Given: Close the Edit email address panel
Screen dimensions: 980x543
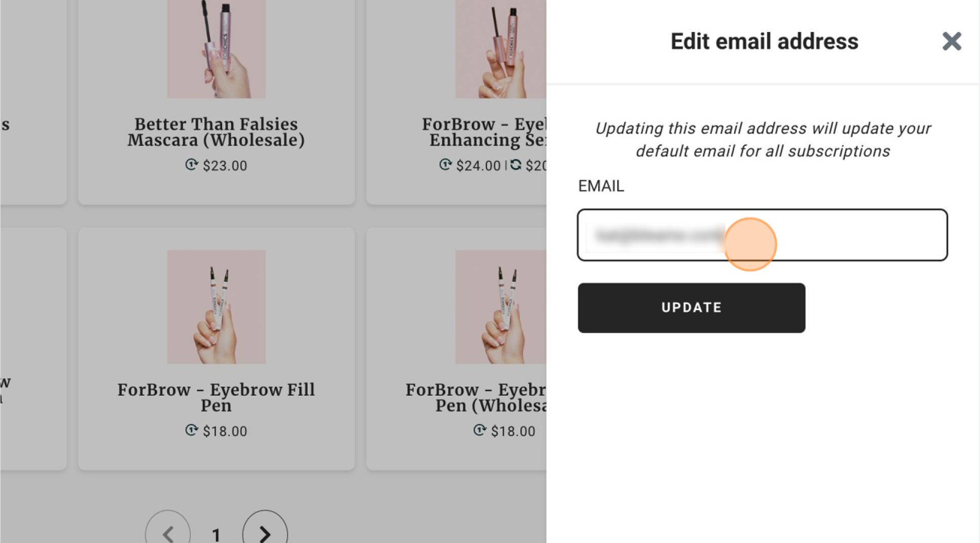Looking at the screenshot, I should click(x=951, y=41).
